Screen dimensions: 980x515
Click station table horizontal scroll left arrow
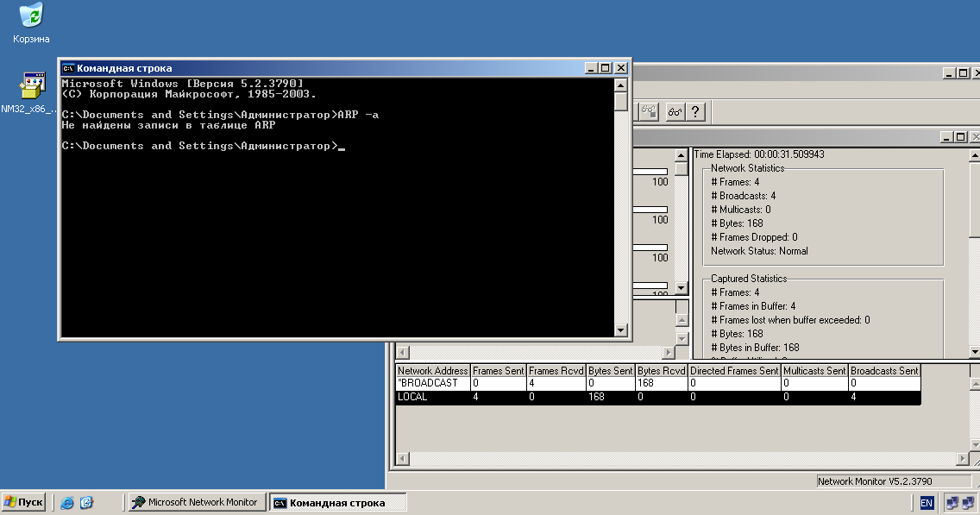403,459
